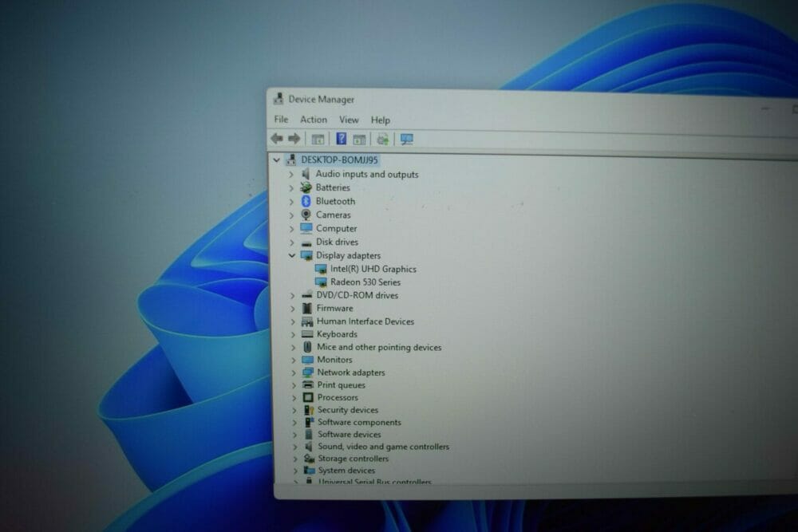Select the DESKTOP-BOMJJ95 computer name

(339, 160)
